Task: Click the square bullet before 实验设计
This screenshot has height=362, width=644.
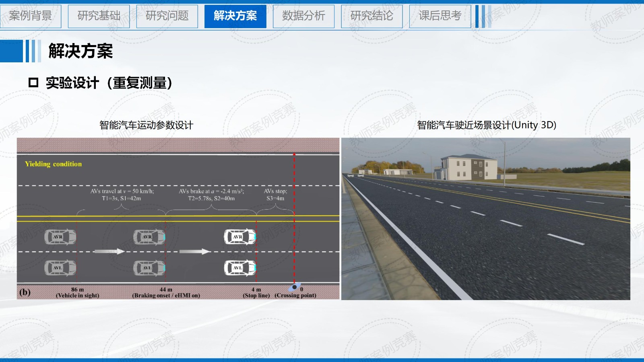Action: 33,83
